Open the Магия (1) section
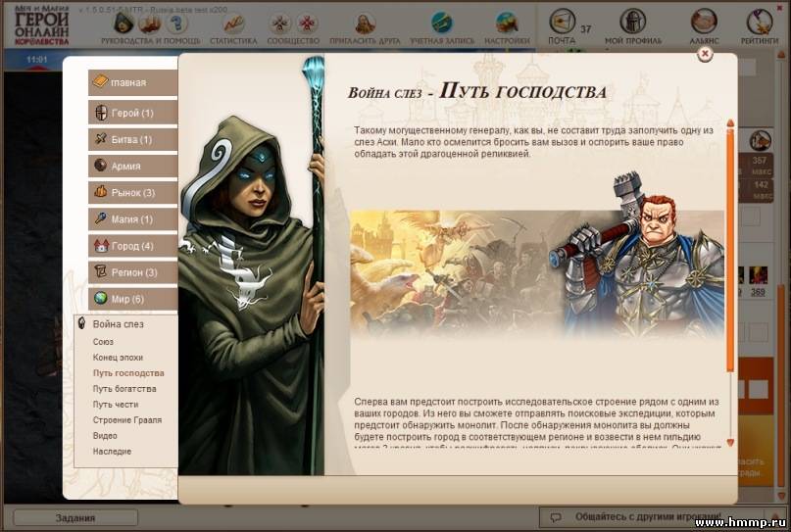The width and height of the screenshot is (791, 532). coord(133,218)
